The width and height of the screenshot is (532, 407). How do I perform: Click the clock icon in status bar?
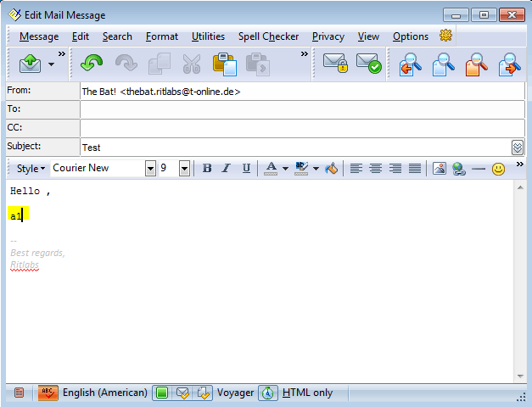pos(268,393)
